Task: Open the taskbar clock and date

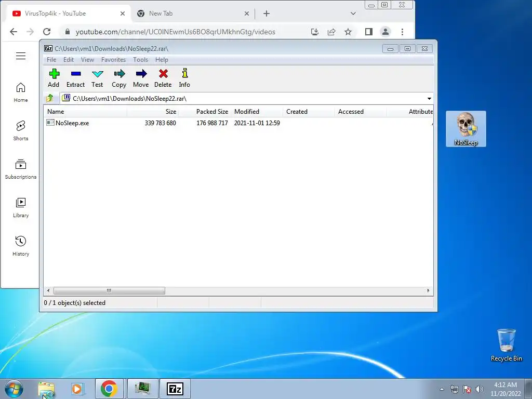Action: (506, 389)
